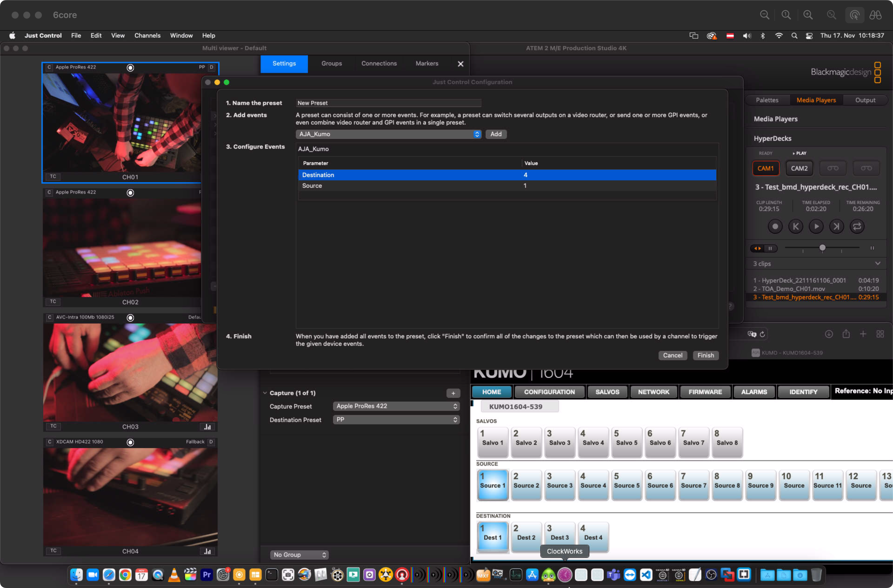Toggle the record indicator on CH04
Viewport: 893px width, 588px height.
click(x=130, y=442)
